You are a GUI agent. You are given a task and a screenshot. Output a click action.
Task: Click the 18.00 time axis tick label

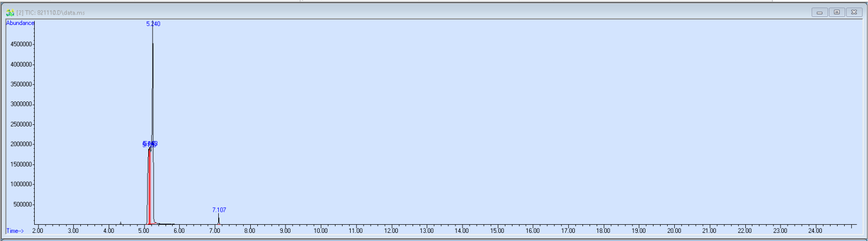pyautogui.click(x=603, y=231)
